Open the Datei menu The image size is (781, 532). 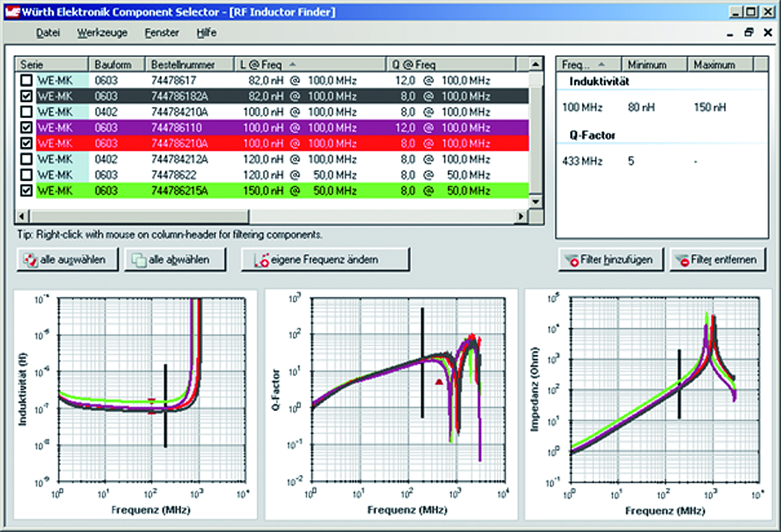tap(48, 32)
